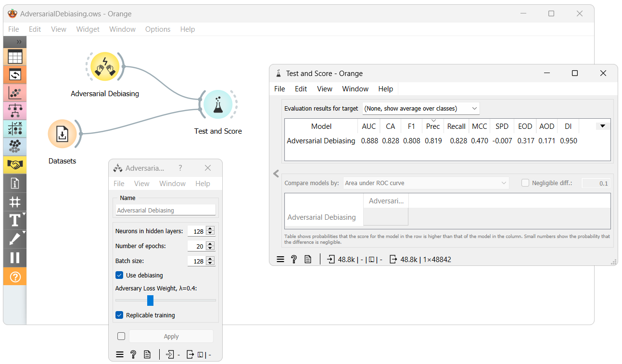Select the arrow annotation pen tool
The image size is (622, 364).
pos(15,238)
